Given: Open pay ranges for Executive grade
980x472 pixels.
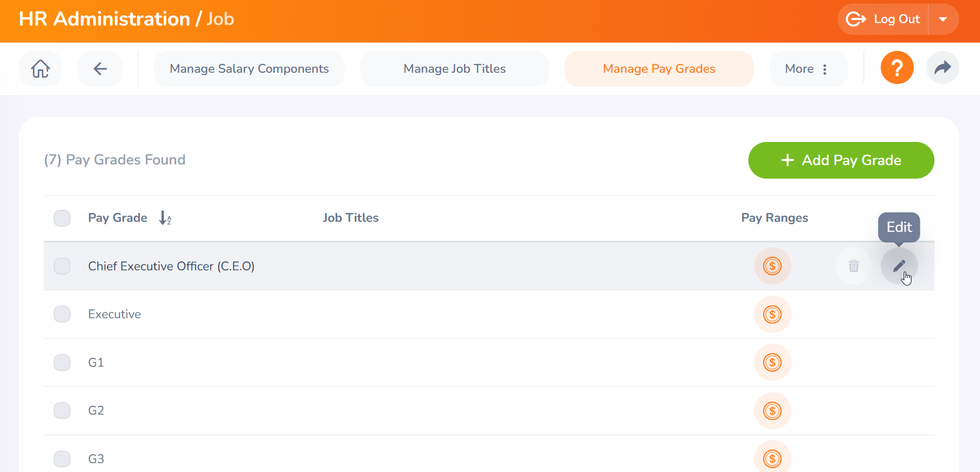Looking at the screenshot, I should tap(772, 315).
